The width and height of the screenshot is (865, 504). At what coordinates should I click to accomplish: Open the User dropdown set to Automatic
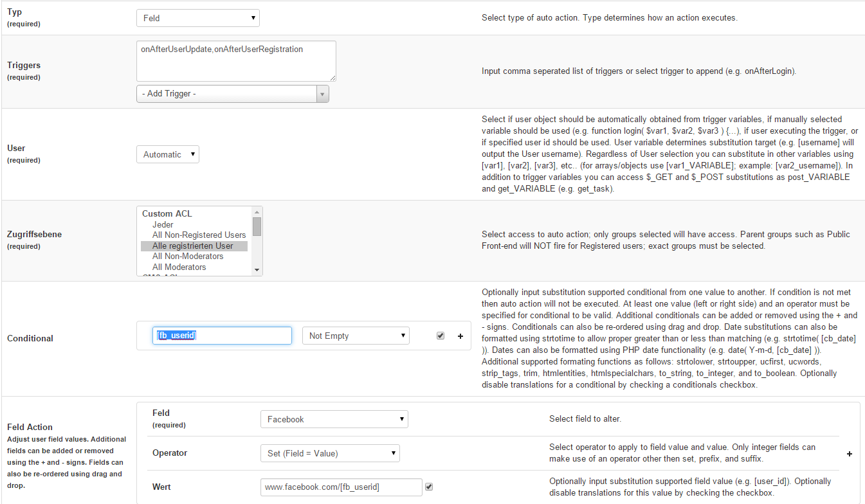click(168, 154)
